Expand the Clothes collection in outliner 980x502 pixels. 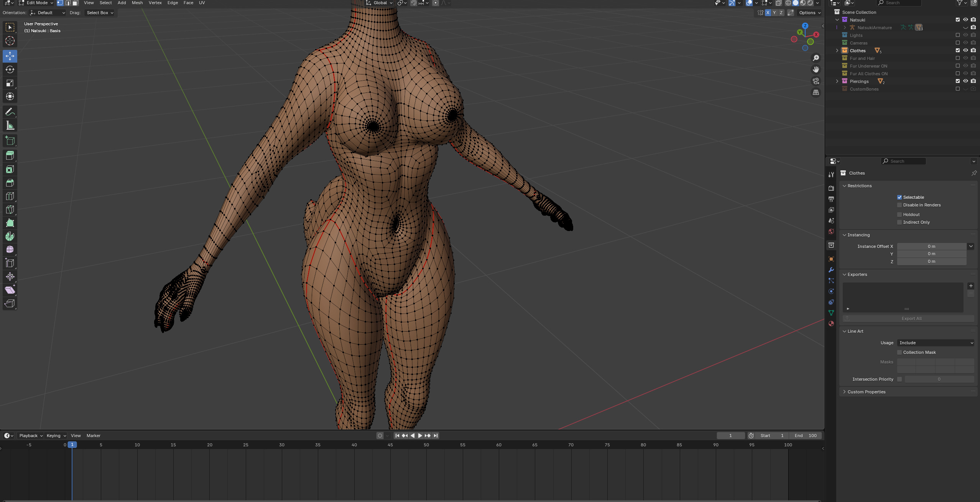pos(837,51)
